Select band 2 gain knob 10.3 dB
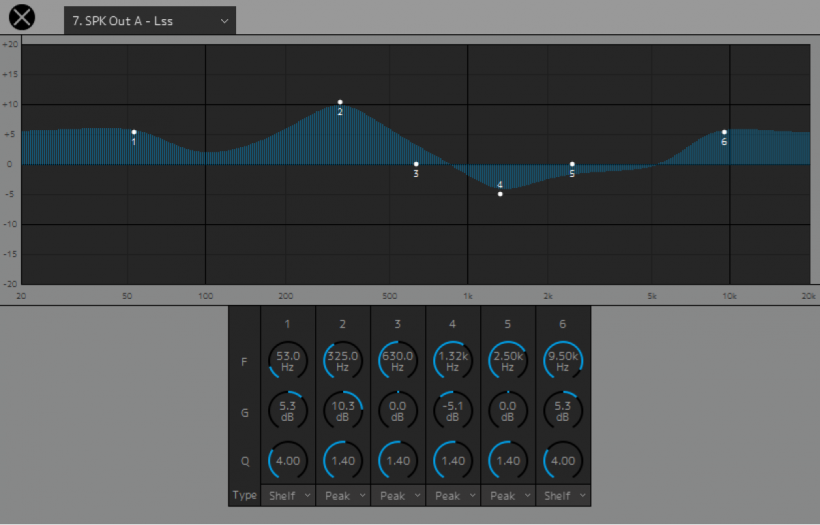 tap(343, 411)
